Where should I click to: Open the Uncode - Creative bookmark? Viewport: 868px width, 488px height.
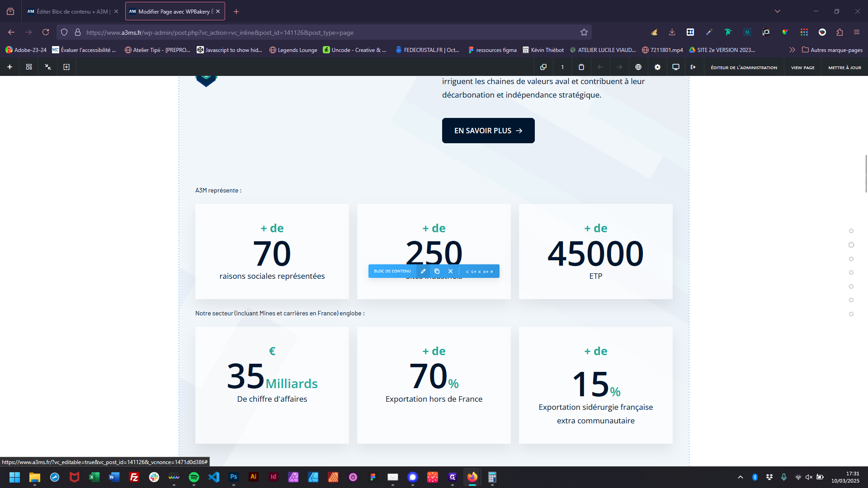pyautogui.click(x=355, y=50)
